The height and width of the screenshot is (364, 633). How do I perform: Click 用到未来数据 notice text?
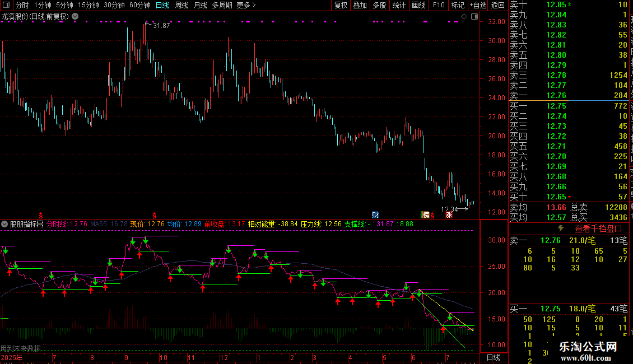[21, 348]
